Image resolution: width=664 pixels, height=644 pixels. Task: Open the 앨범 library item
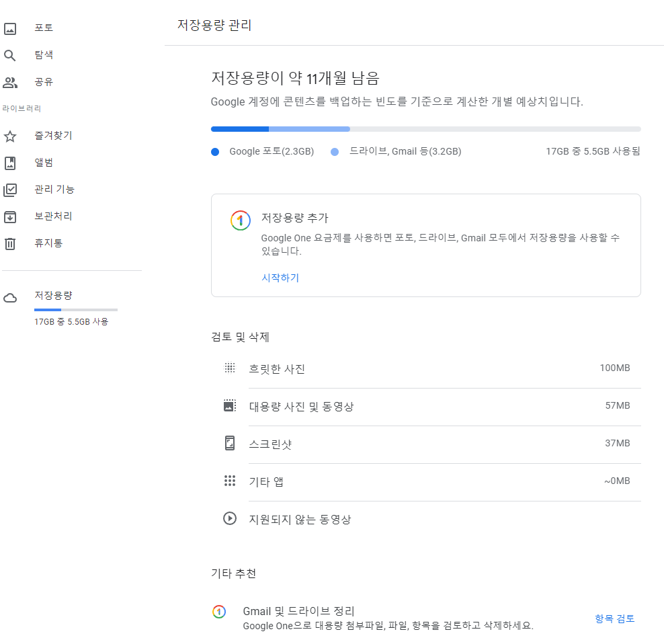[44, 163]
